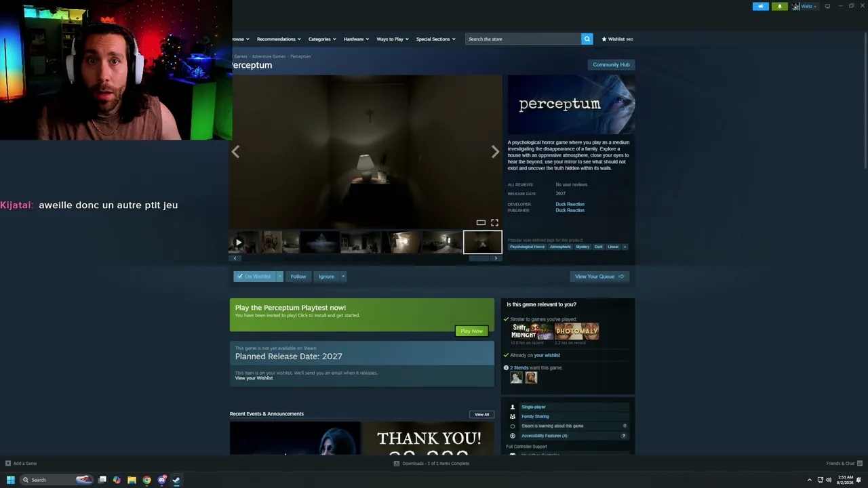Expand the Ignore options dropdown arrow
The width and height of the screenshot is (868, 488).
343,277
